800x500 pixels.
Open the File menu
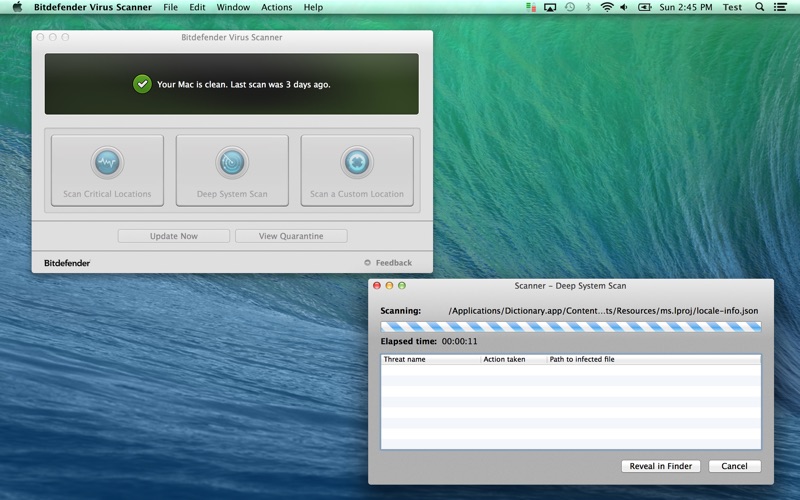pyautogui.click(x=170, y=7)
